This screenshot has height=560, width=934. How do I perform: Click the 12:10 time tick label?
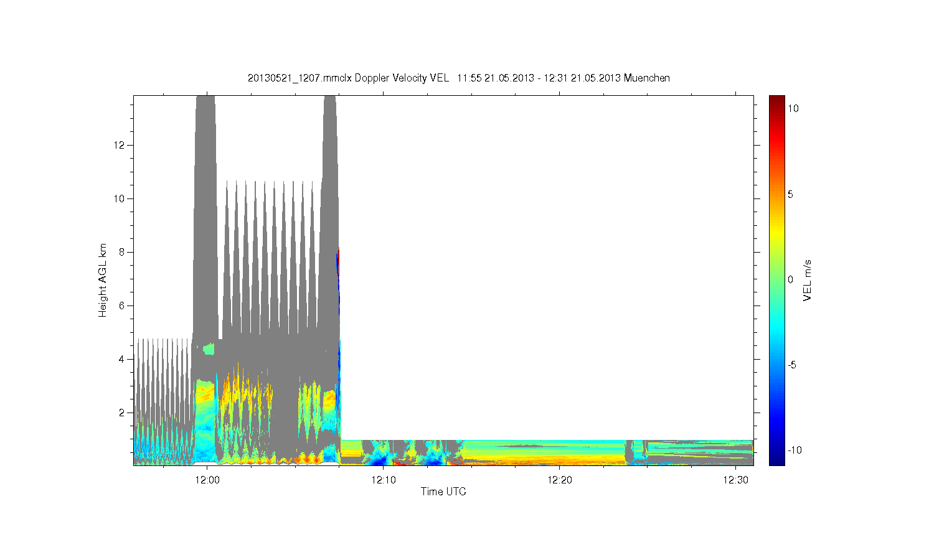(x=383, y=480)
